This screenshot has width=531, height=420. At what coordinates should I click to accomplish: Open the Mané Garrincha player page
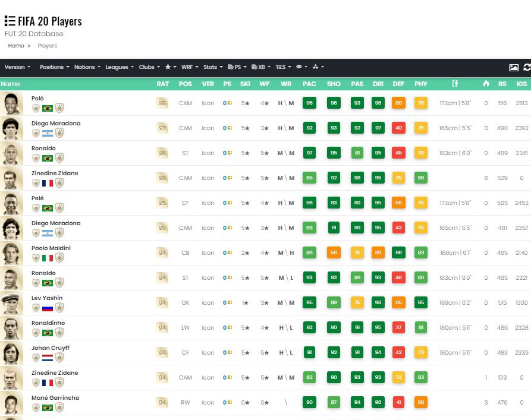(x=55, y=397)
